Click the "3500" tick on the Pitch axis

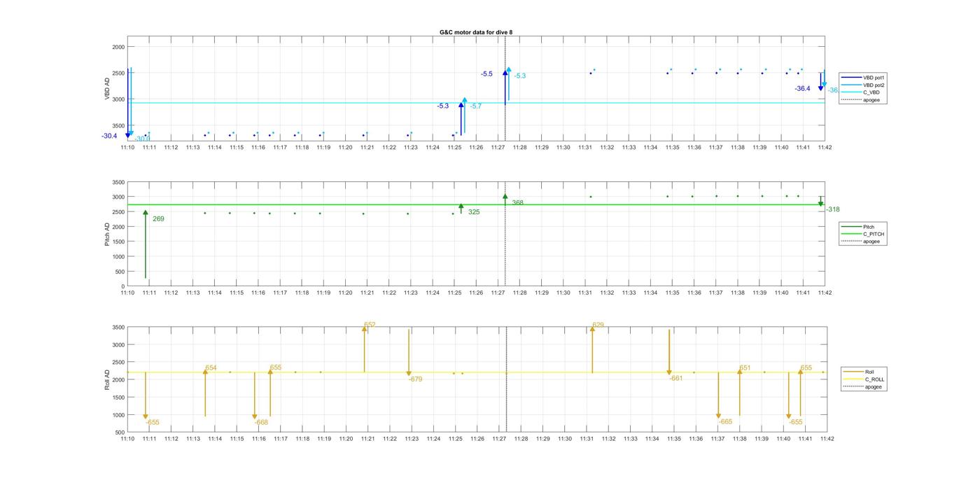click(x=118, y=182)
